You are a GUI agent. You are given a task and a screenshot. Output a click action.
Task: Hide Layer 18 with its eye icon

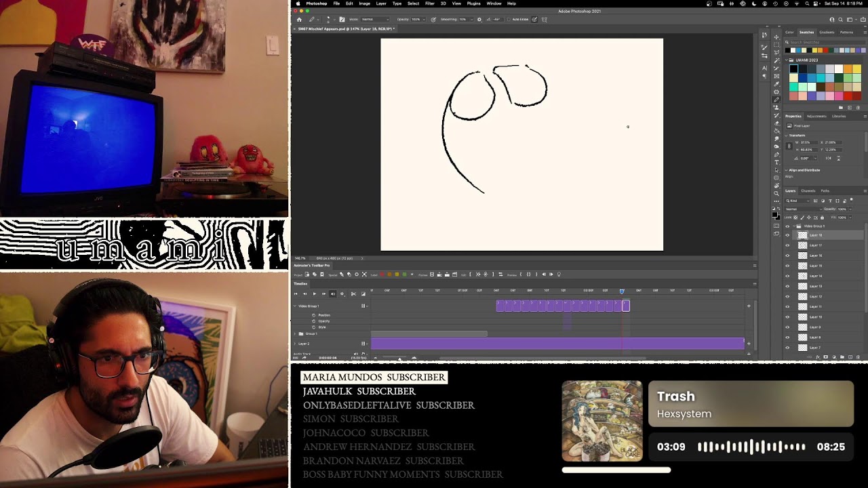click(x=787, y=235)
